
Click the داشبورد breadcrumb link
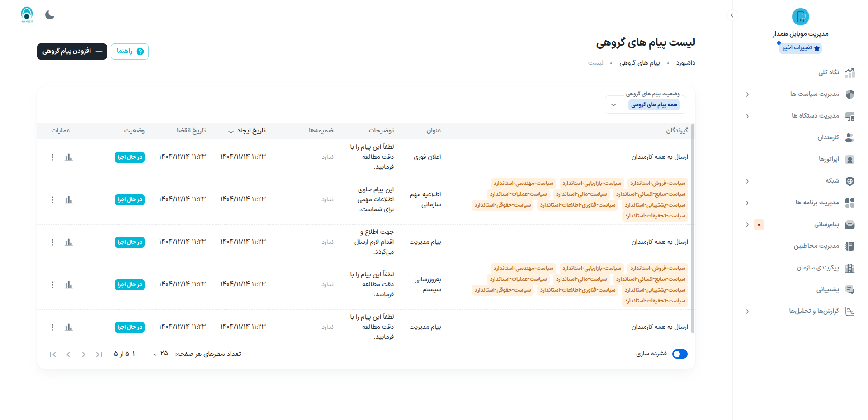(685, 63)
